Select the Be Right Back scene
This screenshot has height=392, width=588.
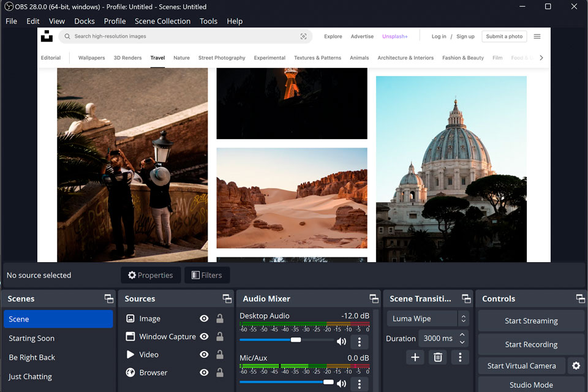[x=32, y=358]
